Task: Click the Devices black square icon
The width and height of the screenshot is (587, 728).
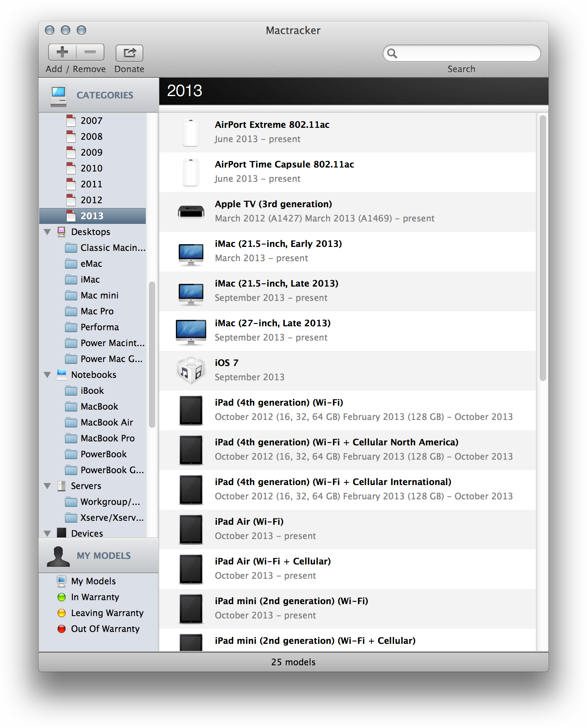Action: click(62, 533)
